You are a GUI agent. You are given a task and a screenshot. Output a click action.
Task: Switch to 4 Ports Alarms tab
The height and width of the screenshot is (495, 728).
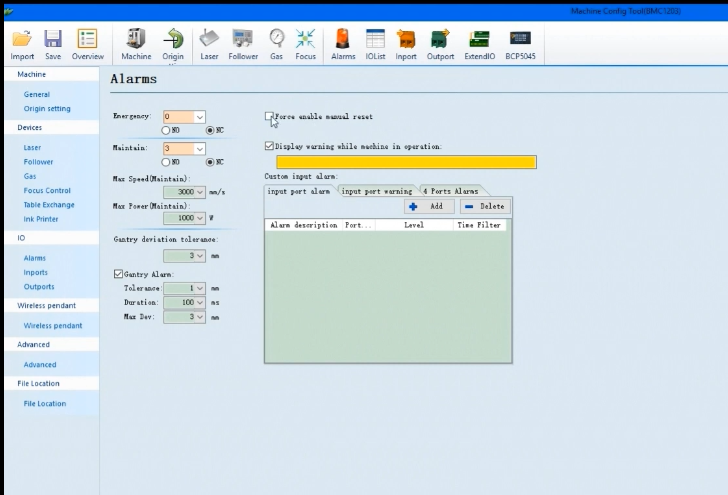pos(450,190)
